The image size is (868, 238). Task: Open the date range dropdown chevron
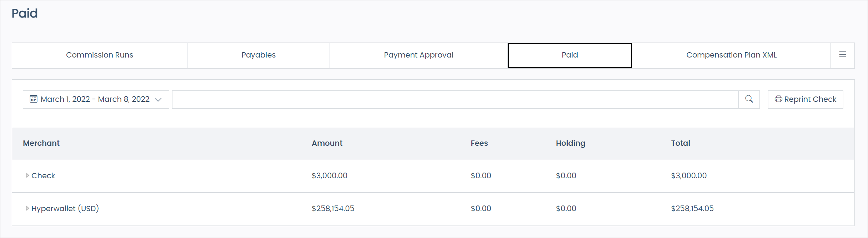point(158,100)
